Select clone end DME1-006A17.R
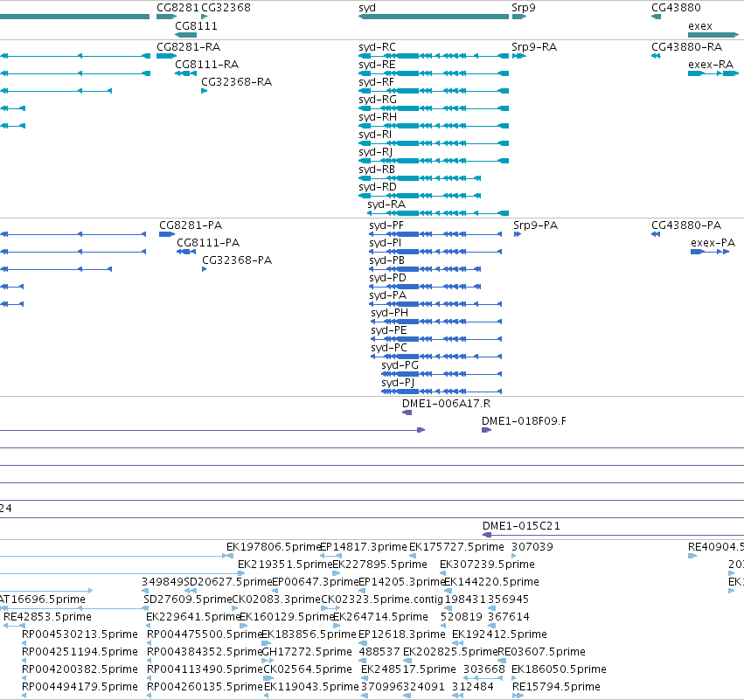This screenshot has height=700, width=744. coord(446,404)
